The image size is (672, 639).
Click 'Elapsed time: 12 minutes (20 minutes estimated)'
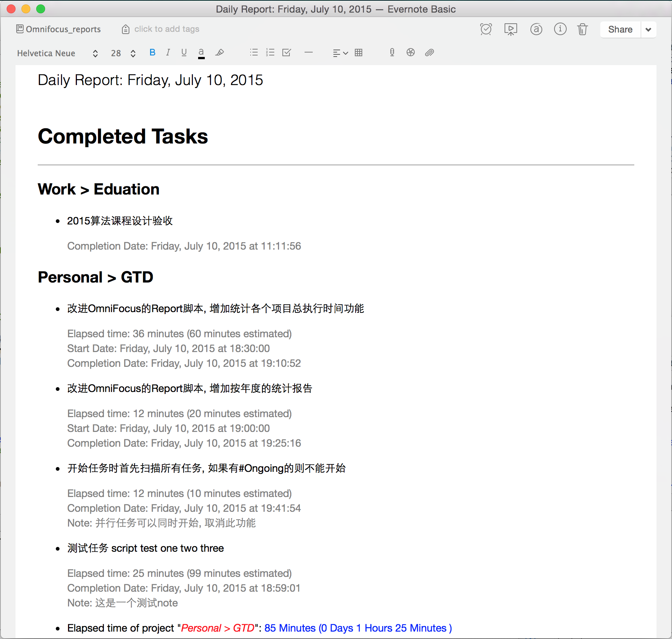(180, 414)
